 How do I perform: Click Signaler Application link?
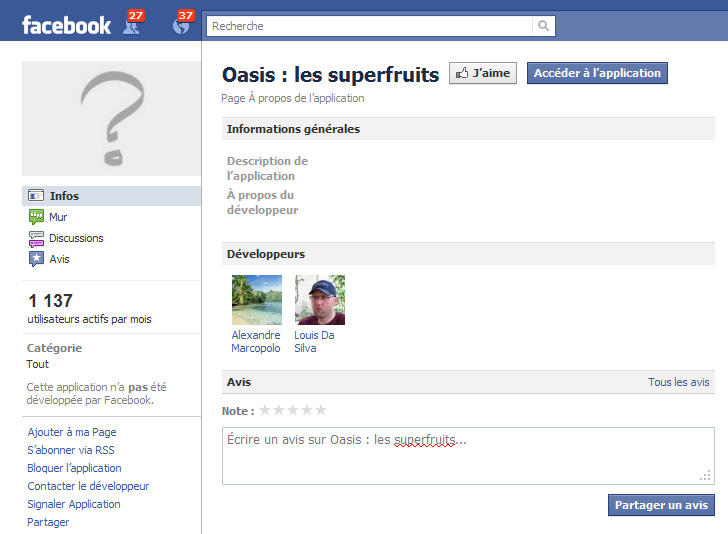(x=74, y=504)
